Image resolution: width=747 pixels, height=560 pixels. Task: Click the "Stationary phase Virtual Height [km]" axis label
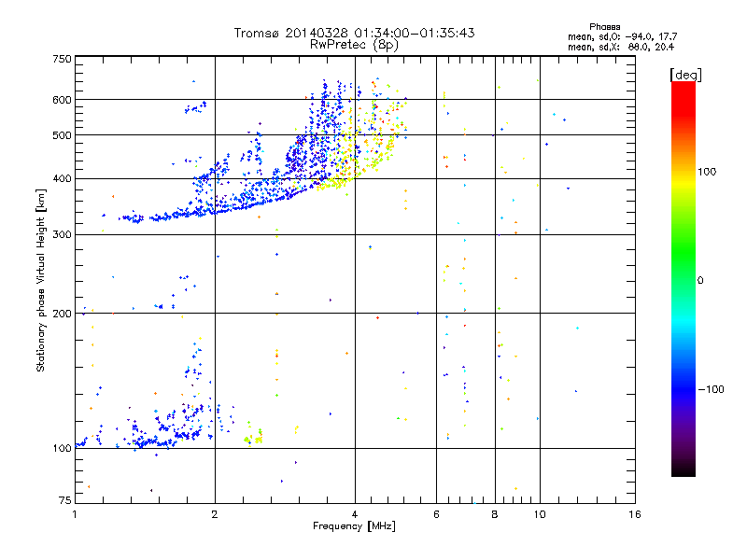tap(40, 280)
